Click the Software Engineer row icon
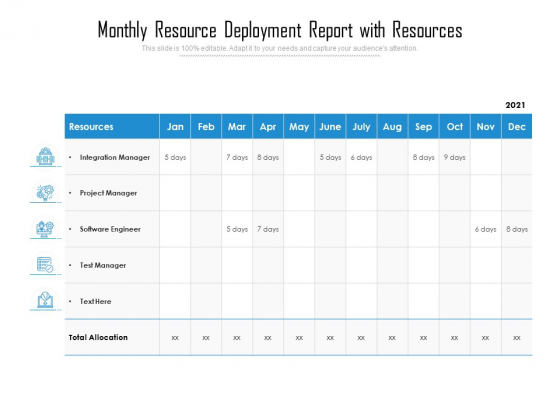Screen dimensions: 560x420 click(x=45, y=229)
